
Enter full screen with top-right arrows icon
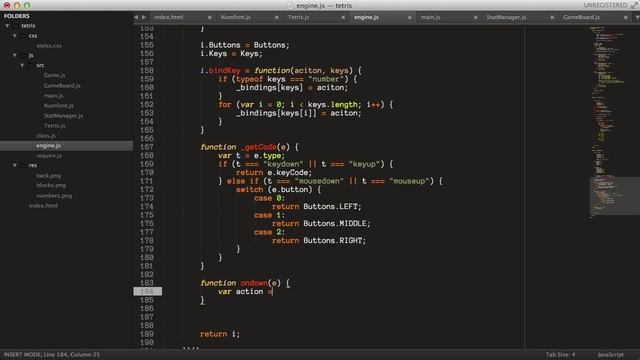click(634, 5)
